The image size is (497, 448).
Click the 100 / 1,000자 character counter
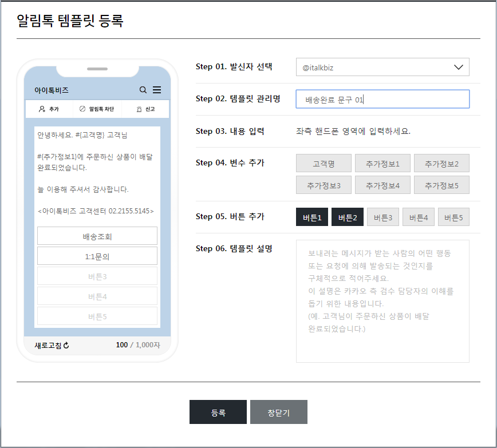[138, 345]
